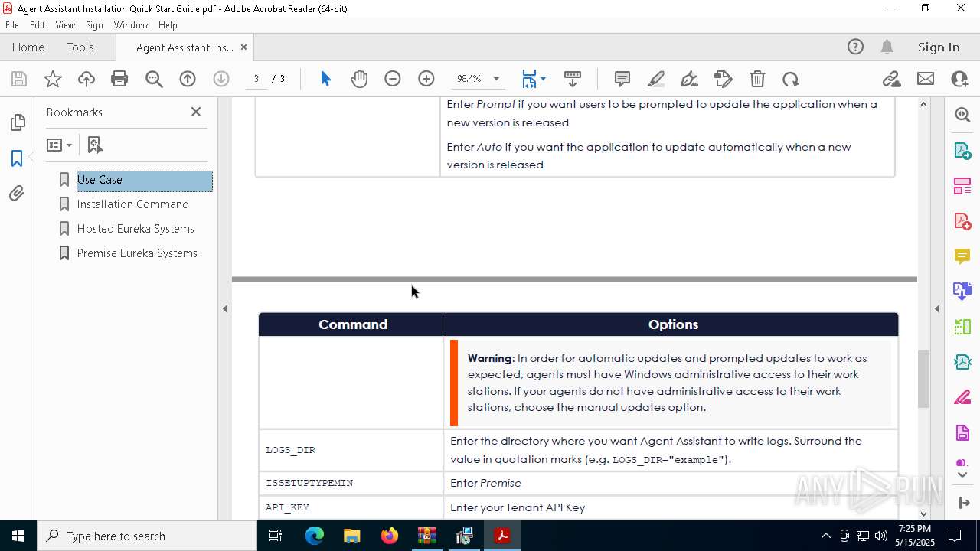Open Export PDF tool in right pane
The image size is (980, 551).
pos(962,150)
